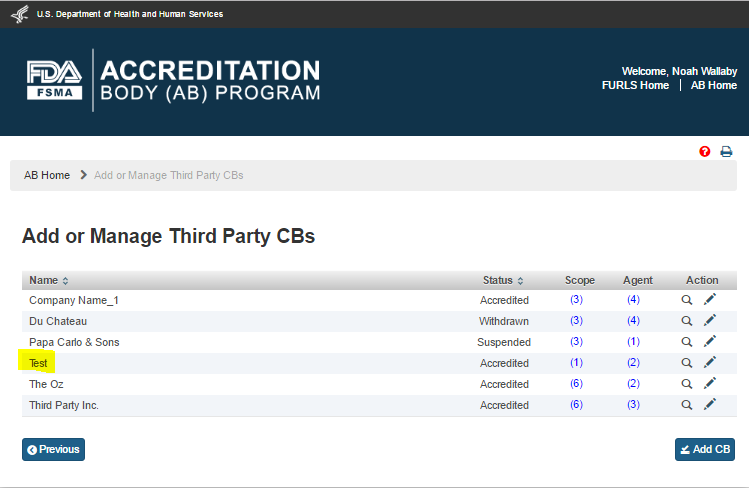Click the print page icon

pyautogui.click(x=727, y=152)
